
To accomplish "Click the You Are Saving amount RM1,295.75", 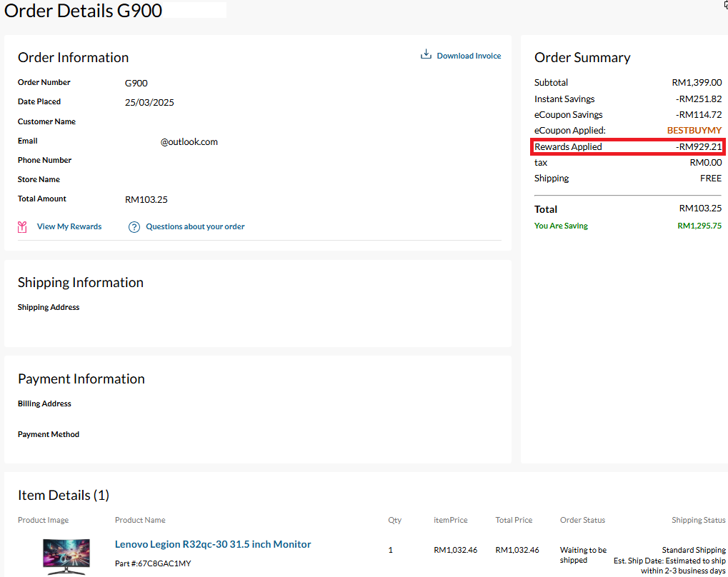I will pyautogui.click(x=699, y=226).
